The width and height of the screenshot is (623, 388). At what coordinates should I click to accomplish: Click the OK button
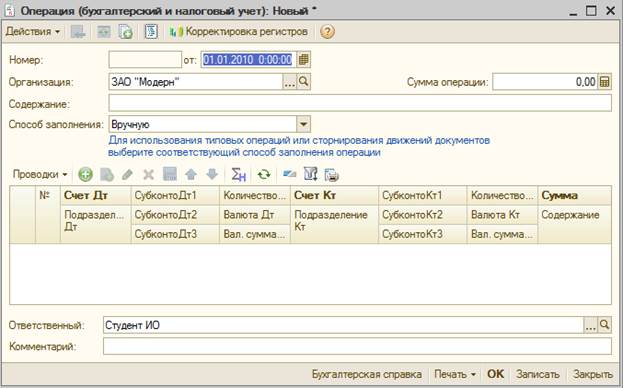click(x=495, y=374)
